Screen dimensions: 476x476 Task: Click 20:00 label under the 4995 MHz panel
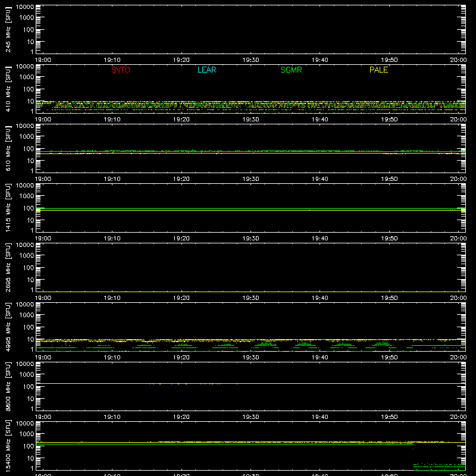(x=458, y=358)
